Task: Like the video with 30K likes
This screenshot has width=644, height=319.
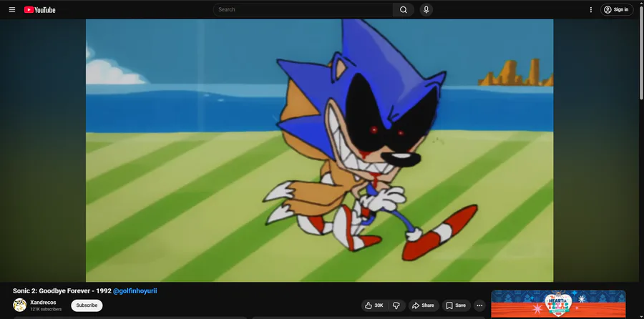Action: 374,305
